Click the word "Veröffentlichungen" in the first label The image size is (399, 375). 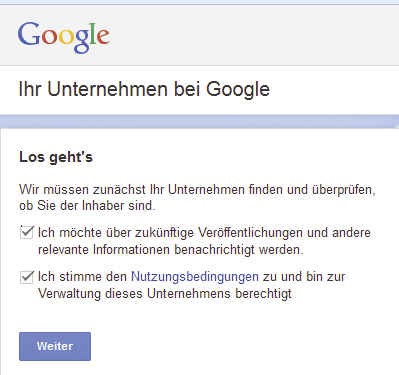251,233
